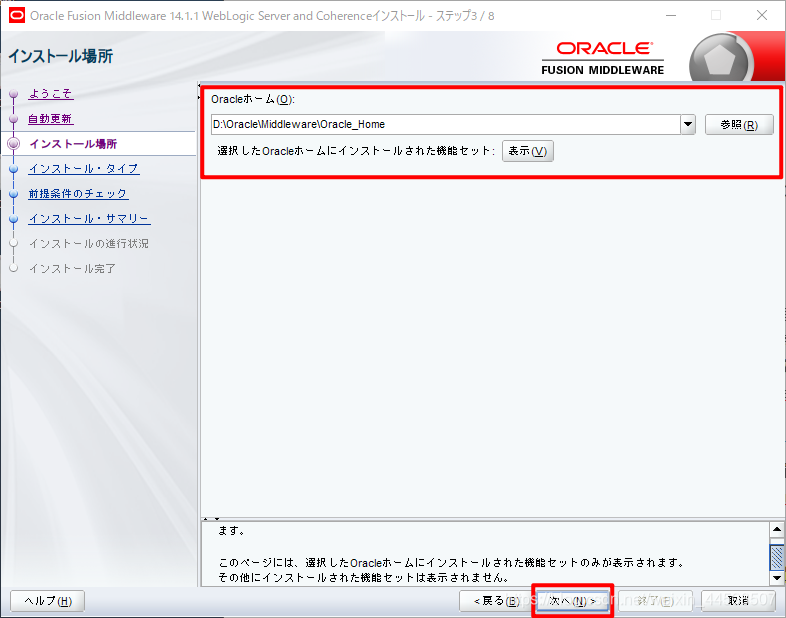Close the installer window
The width and height of the screenshot is (786, 618).
762,16
